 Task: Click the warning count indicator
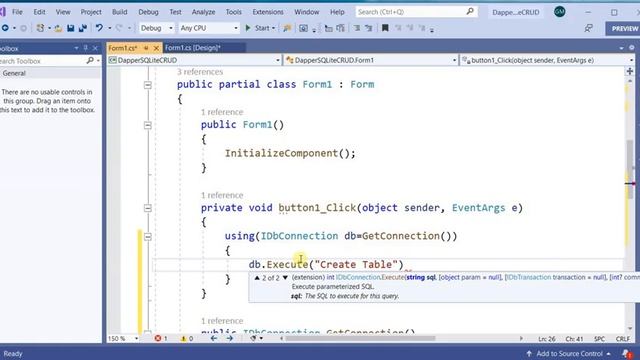(x=187, y=338)
